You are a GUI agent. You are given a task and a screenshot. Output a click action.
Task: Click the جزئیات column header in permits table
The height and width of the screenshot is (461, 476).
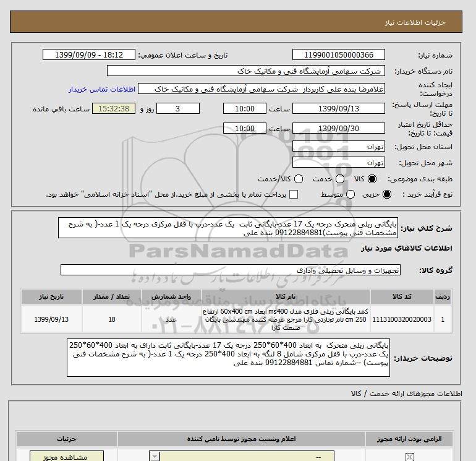[x=67, y=439]
